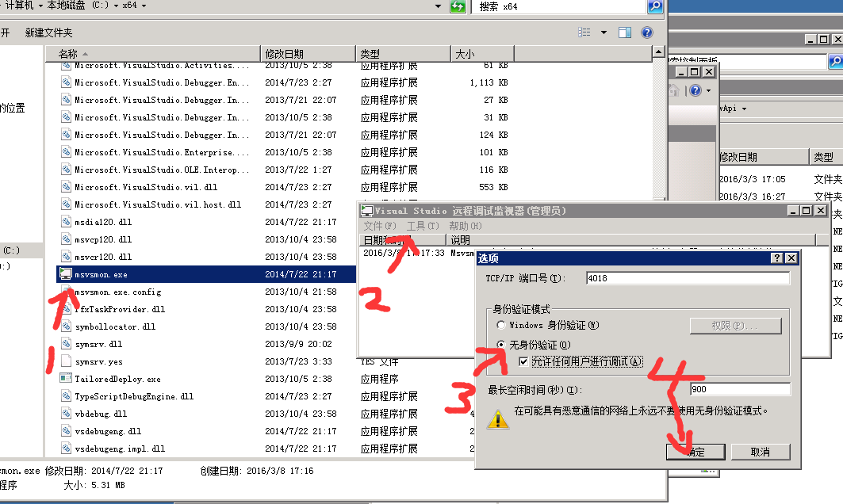Click the TypeScriptDebugEngine.dll file icon
The height and width of the screenshot is (504, 843).
click(66, 396)
